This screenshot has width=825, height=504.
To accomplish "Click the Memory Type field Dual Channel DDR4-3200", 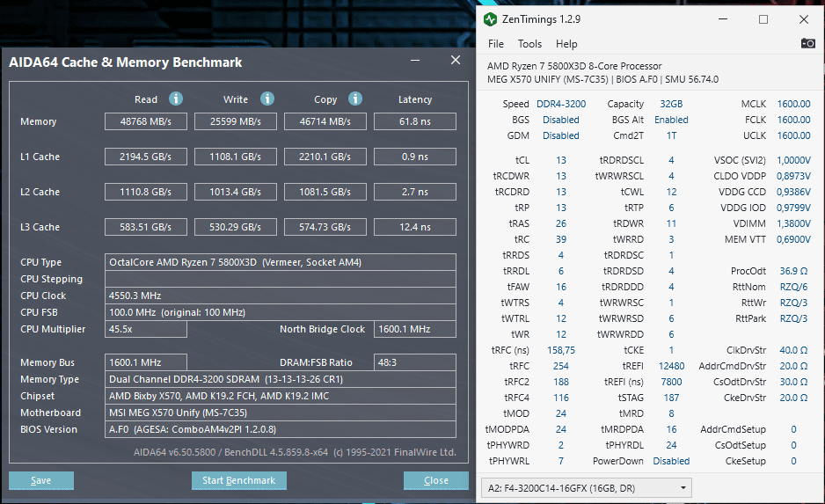I will click(x=280, y=379).
